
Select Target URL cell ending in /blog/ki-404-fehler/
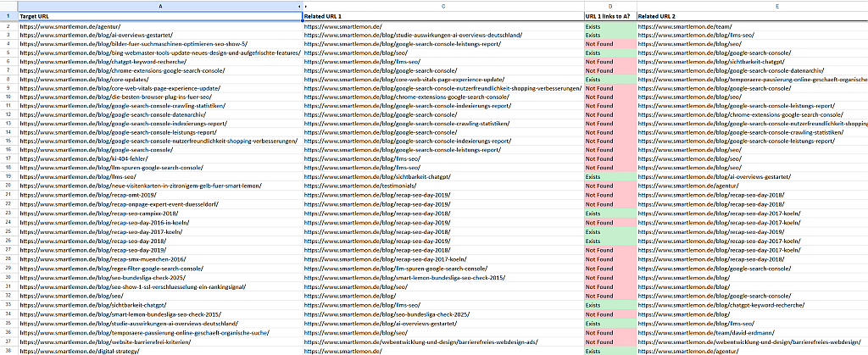pos(160,158)
